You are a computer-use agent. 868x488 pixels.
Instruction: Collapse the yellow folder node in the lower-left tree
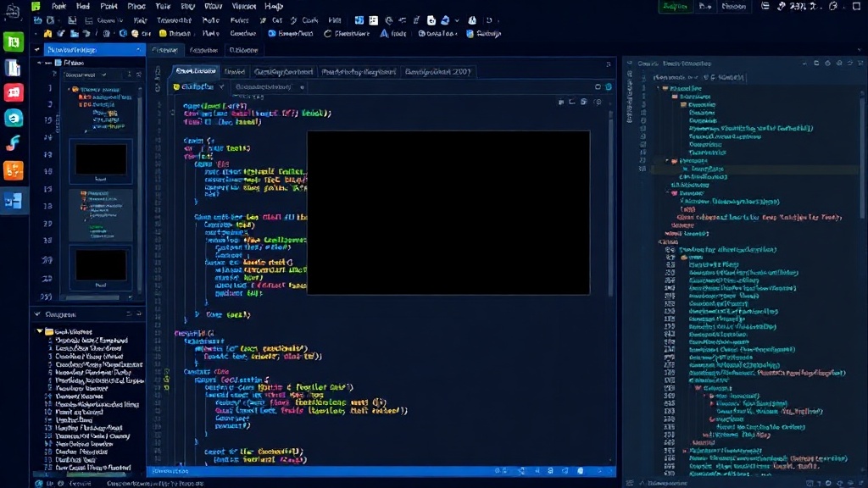coord(40,331)
